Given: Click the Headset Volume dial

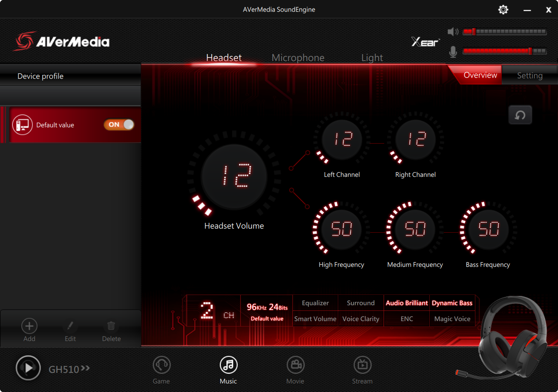Looking at the screenshot, I should (234, 176).
